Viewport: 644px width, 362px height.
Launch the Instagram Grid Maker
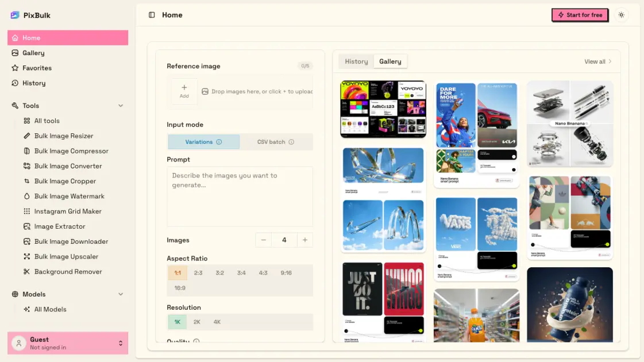coord(68,211)
